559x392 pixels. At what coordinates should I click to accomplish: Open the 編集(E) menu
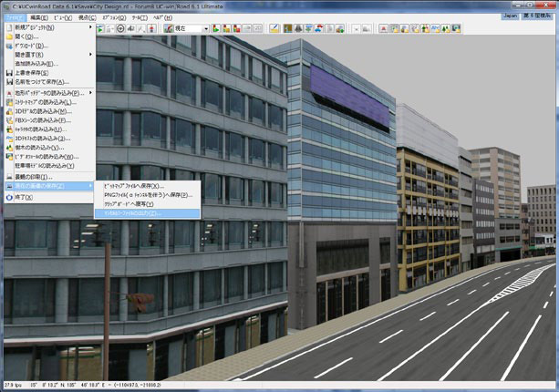coord(39,17)
